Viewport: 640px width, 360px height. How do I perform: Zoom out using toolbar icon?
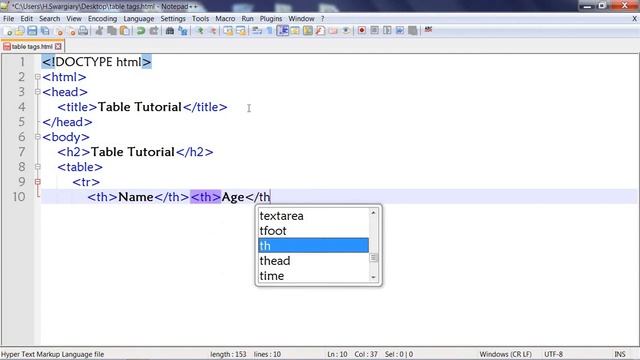pos(213,31)
